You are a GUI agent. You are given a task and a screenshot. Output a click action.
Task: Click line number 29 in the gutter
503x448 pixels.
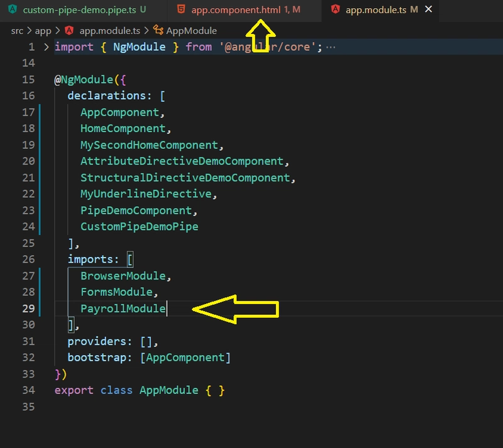coord(28,309)
